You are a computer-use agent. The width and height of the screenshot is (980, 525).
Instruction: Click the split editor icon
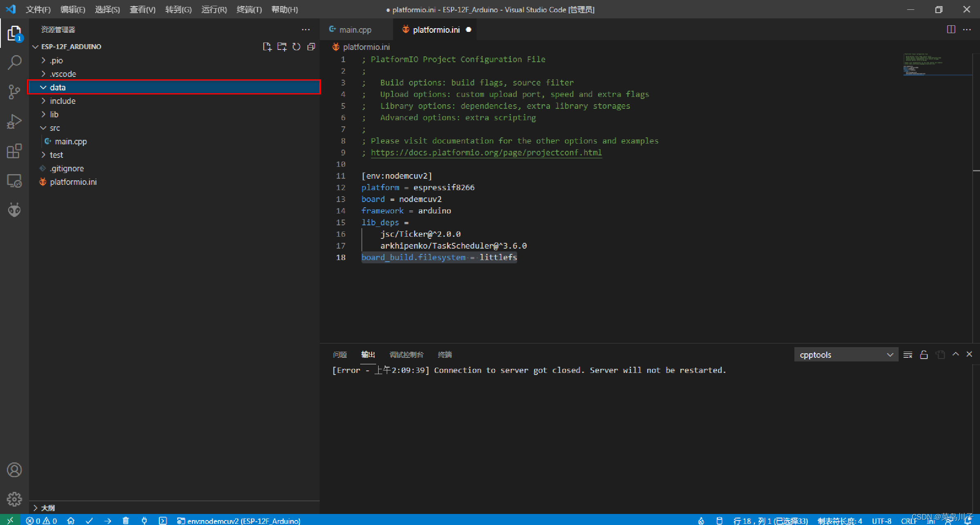tap(951, 29)
